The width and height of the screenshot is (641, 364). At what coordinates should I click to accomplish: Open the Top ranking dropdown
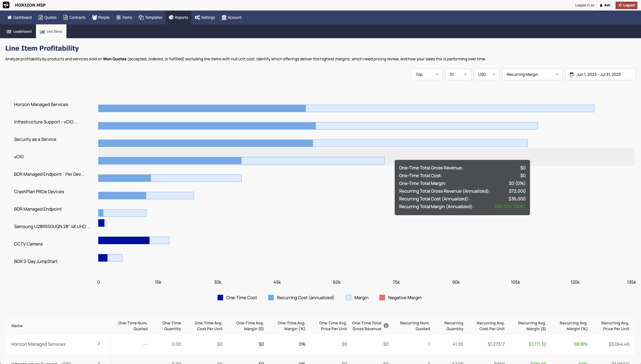427,74
